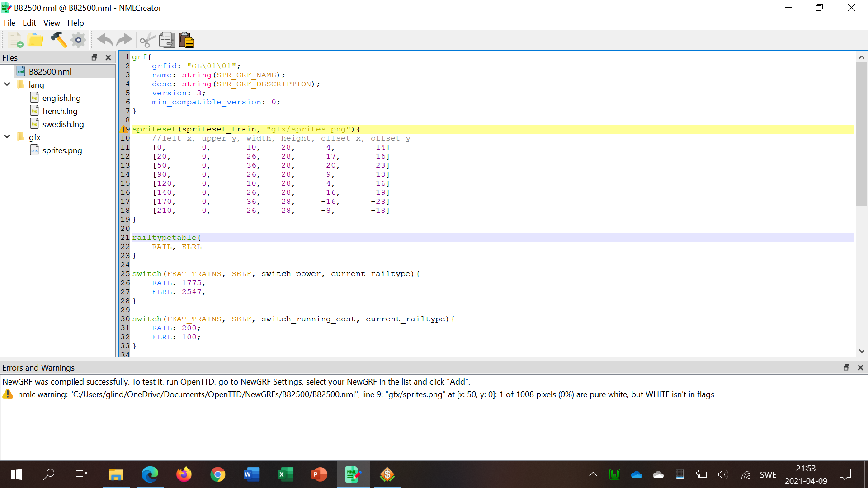
Task: Close the Errors and Warnings panel
Action: (860, 368)
